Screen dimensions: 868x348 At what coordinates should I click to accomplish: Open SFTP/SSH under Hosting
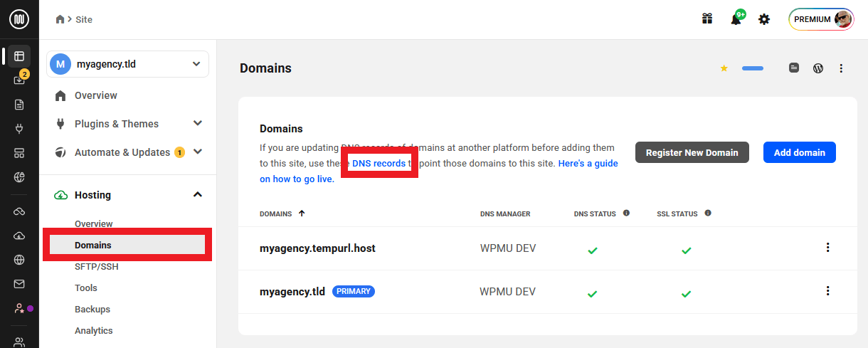(97, 267)
